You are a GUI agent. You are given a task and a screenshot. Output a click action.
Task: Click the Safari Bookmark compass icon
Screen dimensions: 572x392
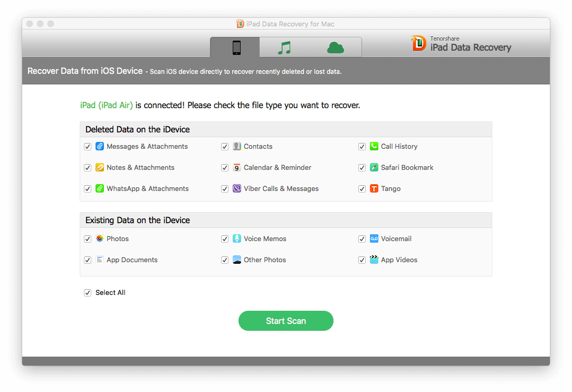pos(374,167)
